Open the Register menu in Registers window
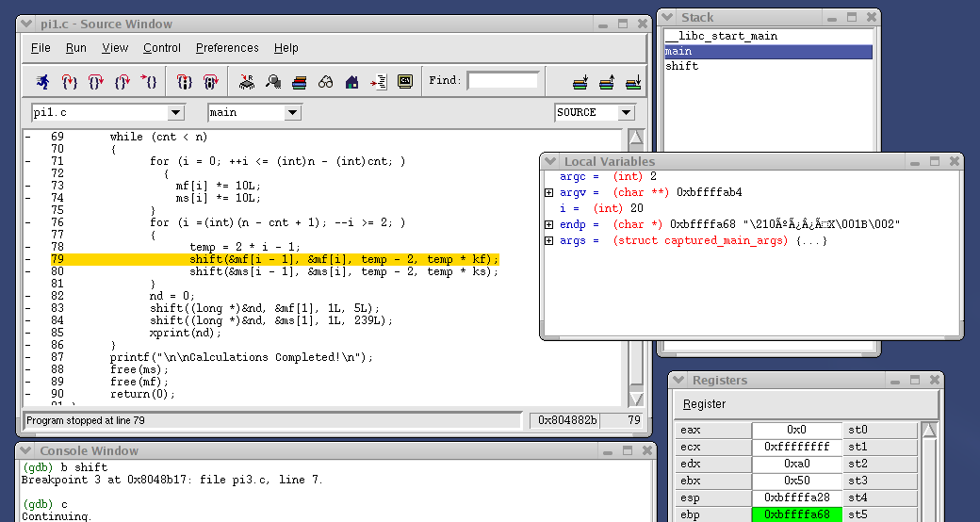Screen dimensions: 980x522 (705, 404)
